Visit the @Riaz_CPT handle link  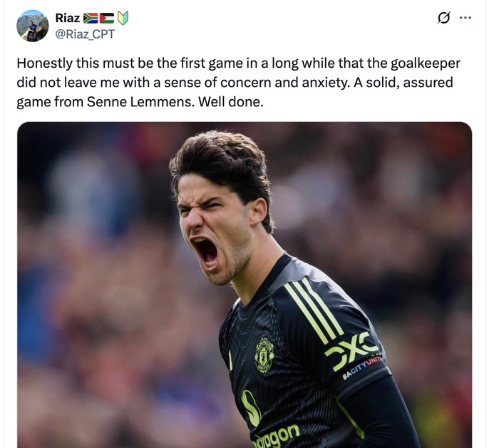tap(85, 34)
